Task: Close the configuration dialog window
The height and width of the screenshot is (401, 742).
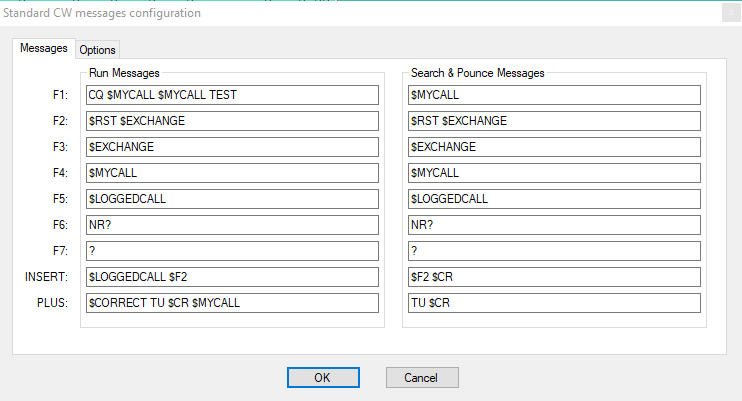Action: tap(730, 13)
